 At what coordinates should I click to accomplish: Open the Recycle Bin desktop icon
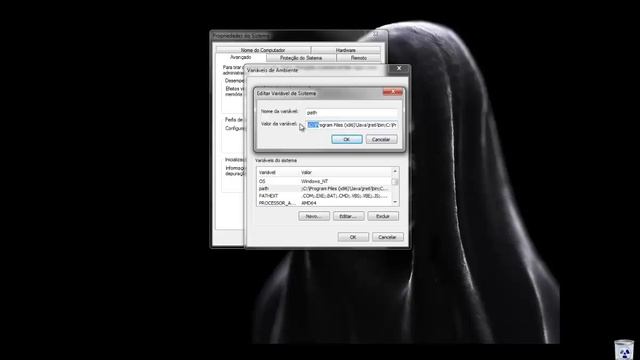point(624,349)
